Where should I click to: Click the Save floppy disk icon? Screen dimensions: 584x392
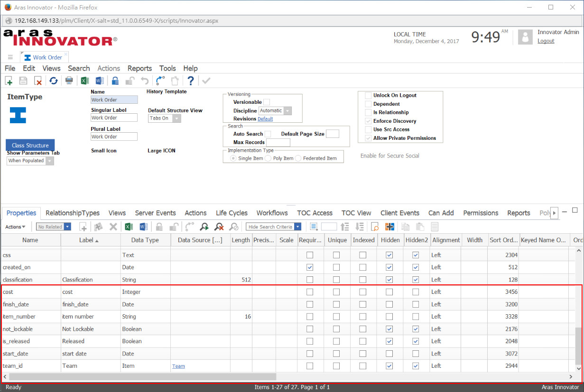coord(23,81)
